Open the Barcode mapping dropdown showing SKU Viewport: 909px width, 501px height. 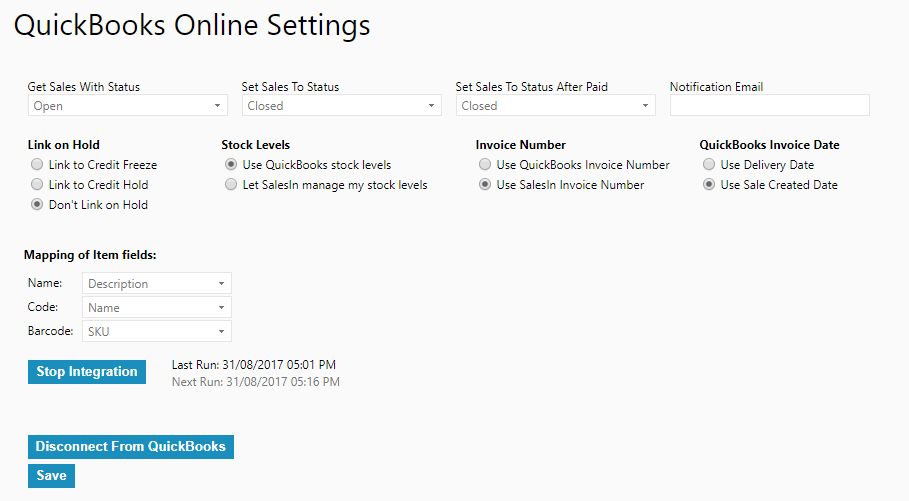(157, 331)
